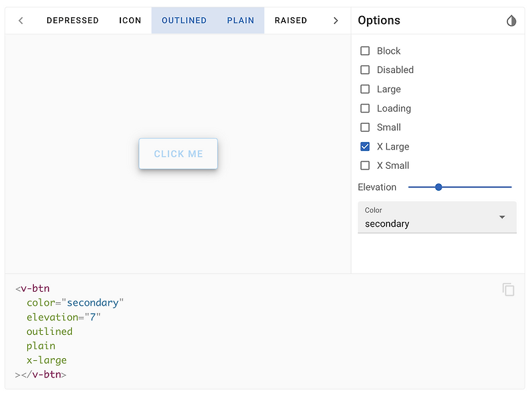532x398 pixels.
Task: Select the Raised tab
Action: point(291,21)
